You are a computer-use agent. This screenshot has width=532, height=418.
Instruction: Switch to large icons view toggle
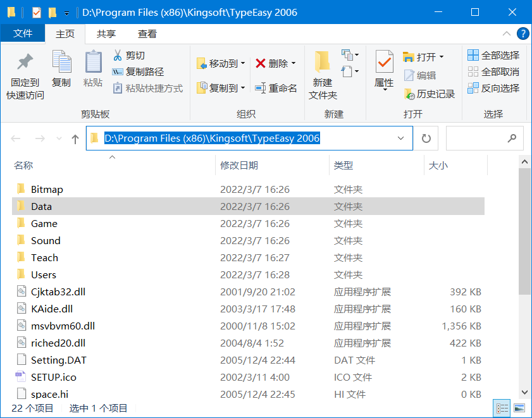[x=519, y=408]
